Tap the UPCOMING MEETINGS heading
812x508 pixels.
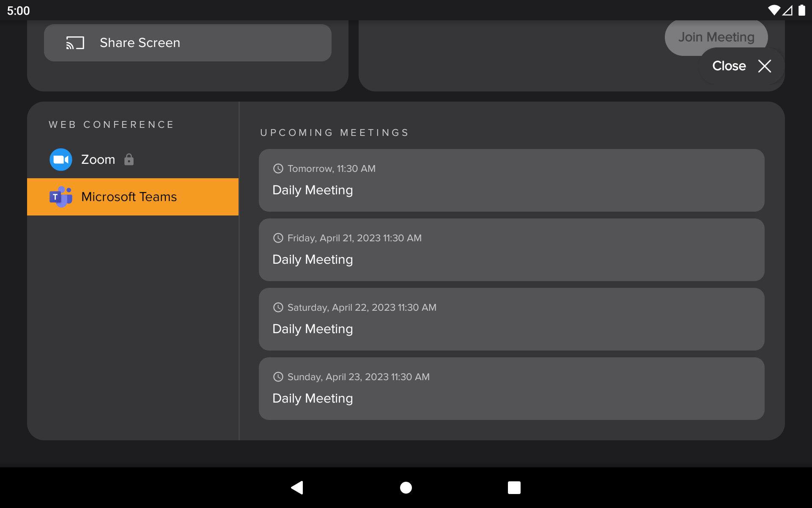[x=335, y=133]
